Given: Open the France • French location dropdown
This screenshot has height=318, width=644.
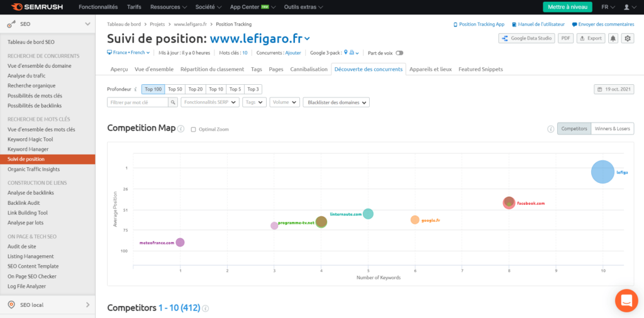Looking at the screenshot, I should (x=128, y=53).
